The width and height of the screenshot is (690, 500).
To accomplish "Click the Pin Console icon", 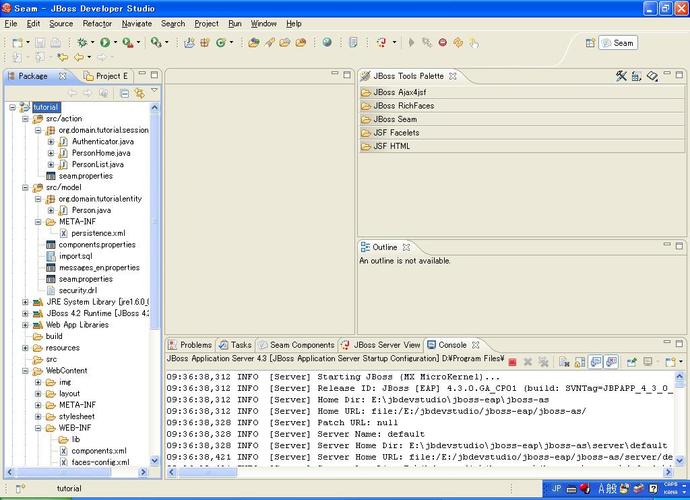I will [x=632, y=362].
